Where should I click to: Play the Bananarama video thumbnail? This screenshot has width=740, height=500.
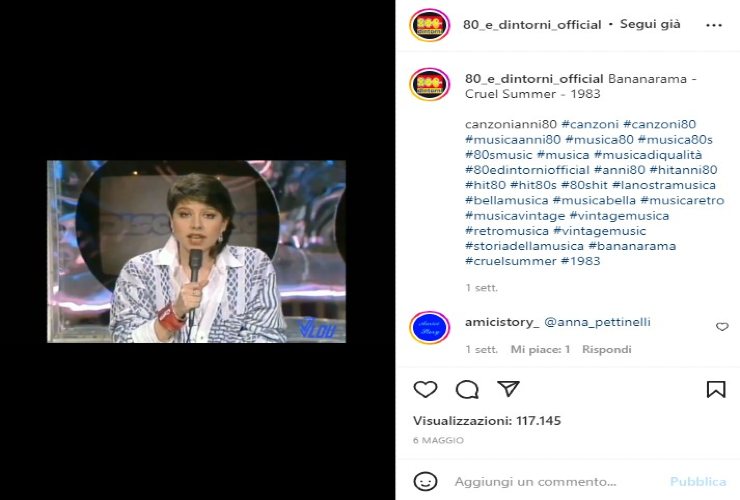196,251
